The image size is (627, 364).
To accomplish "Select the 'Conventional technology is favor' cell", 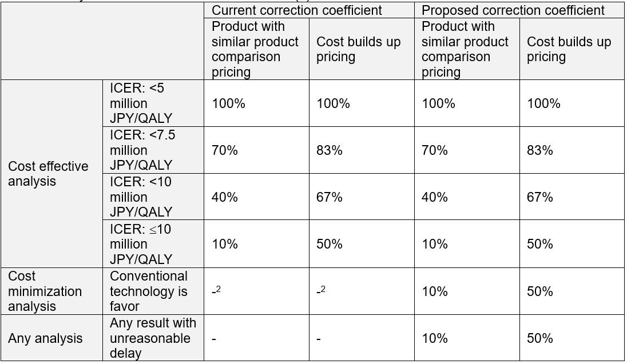I will coord(148,291).
